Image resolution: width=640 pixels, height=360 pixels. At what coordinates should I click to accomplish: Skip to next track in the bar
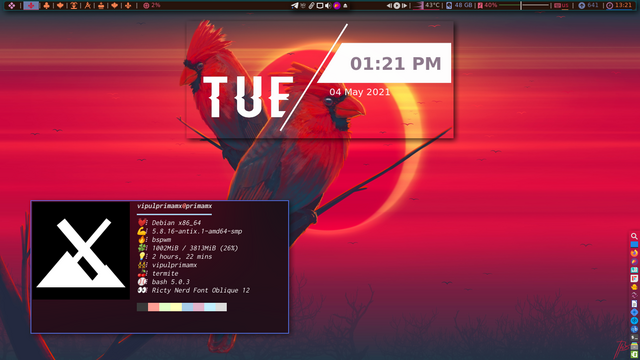click(x=404, y=5)
